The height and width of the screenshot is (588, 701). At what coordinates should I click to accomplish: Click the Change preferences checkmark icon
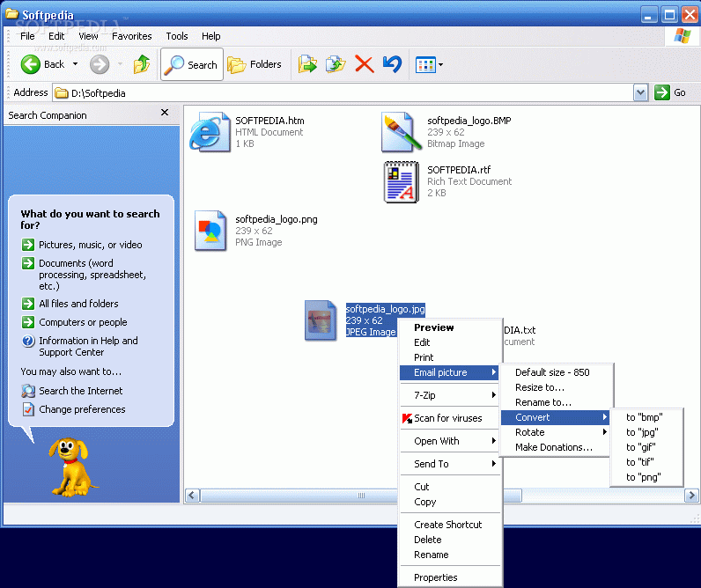[28, 409]
